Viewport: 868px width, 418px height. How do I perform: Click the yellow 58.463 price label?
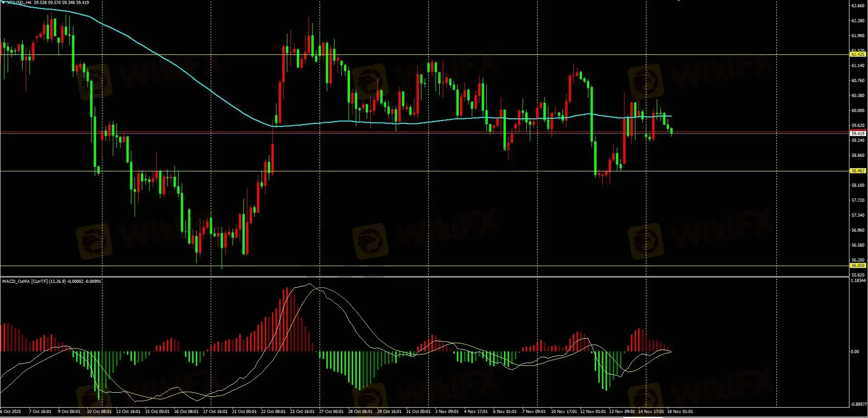coord(858,171)
